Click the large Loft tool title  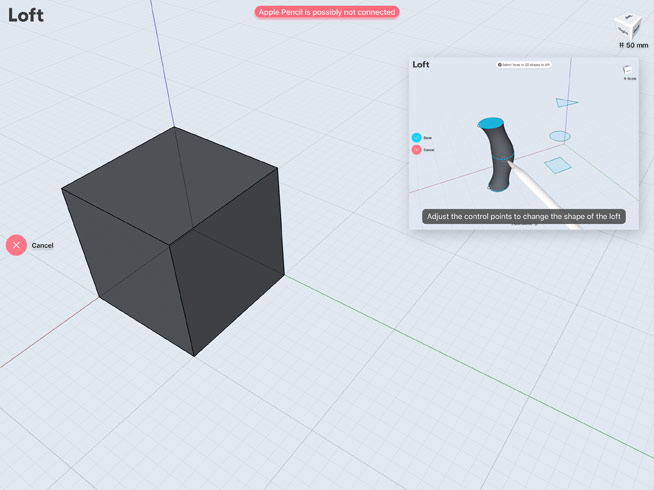(x=26, y=16)
